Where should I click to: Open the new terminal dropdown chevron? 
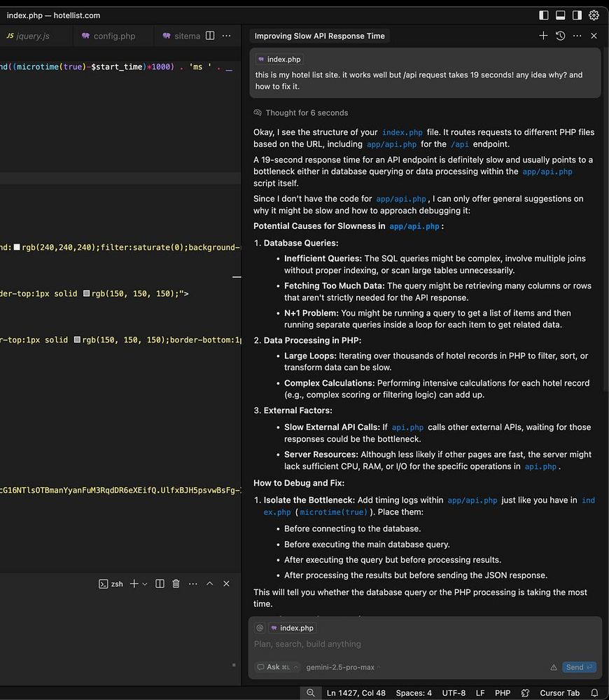pos(145,584)
